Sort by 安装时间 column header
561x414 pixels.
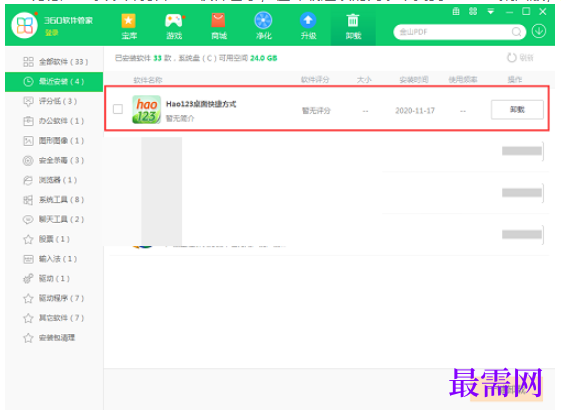pyautogui.click(x=414, y=80)
